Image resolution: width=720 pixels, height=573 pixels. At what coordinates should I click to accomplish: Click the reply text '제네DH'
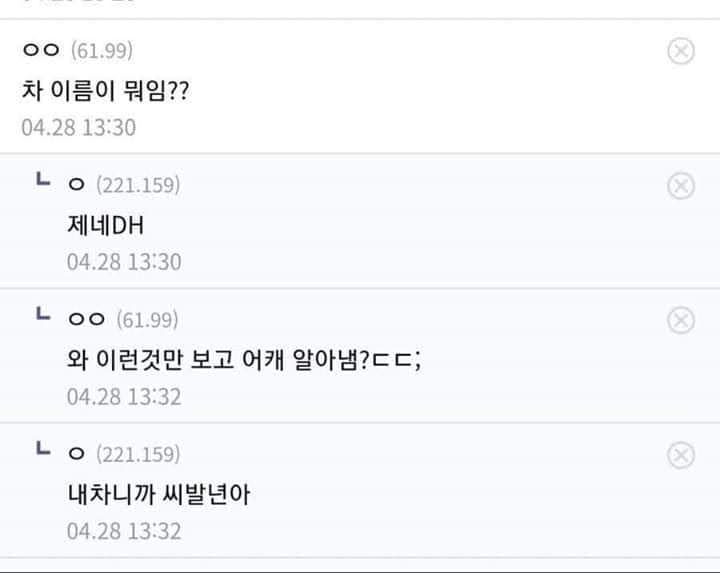click(x=105, y=225)
